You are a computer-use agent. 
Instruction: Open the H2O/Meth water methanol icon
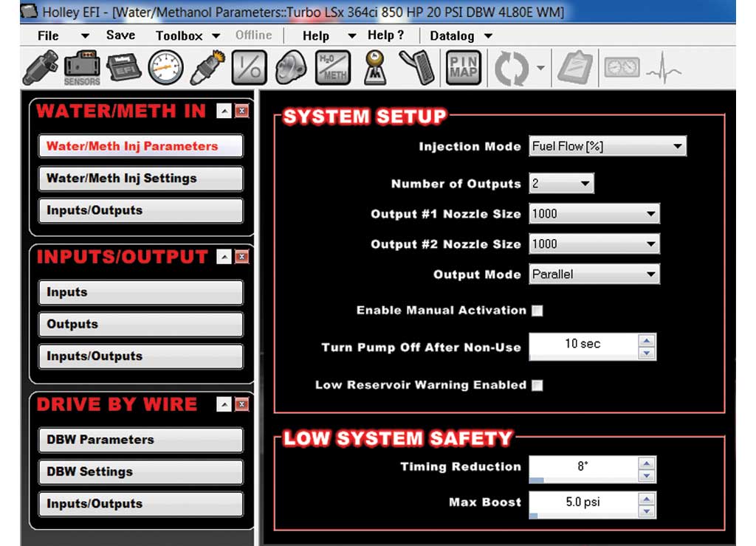click(x=333, y=68)
